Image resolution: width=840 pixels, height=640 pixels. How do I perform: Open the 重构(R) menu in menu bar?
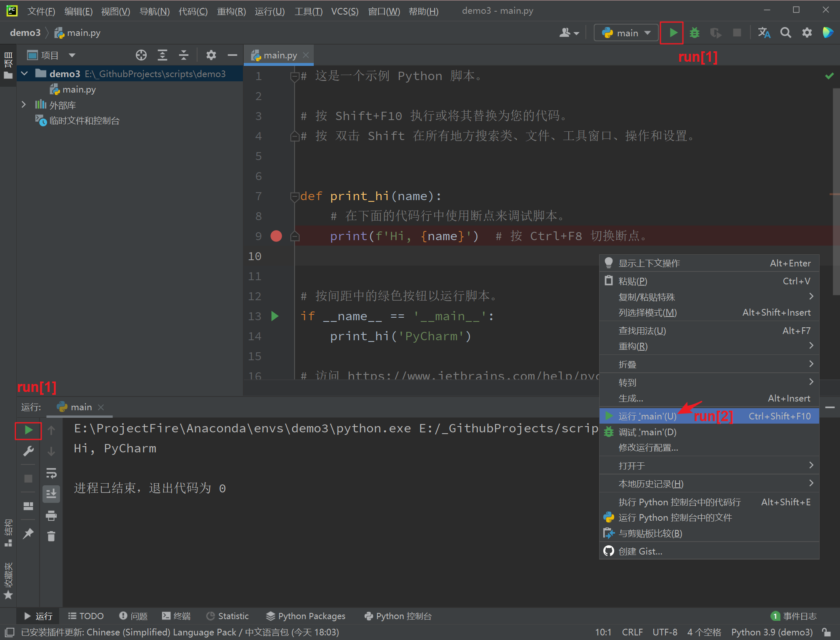(231, 11)
